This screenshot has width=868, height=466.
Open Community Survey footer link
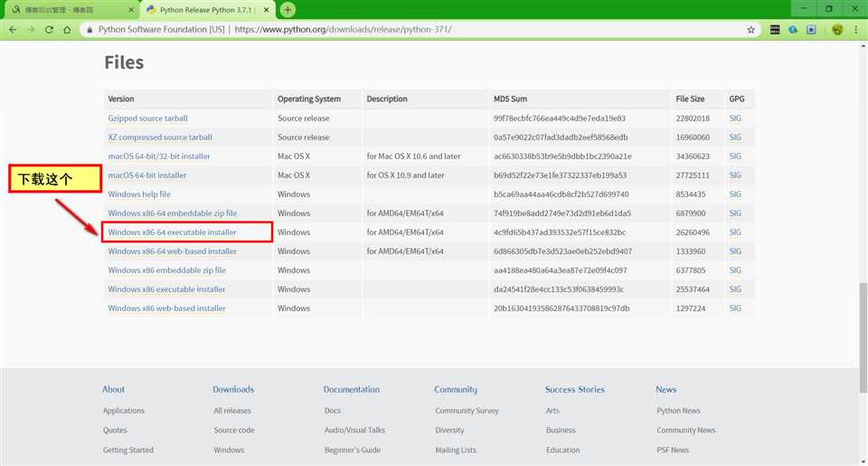(x=467, y=411)
